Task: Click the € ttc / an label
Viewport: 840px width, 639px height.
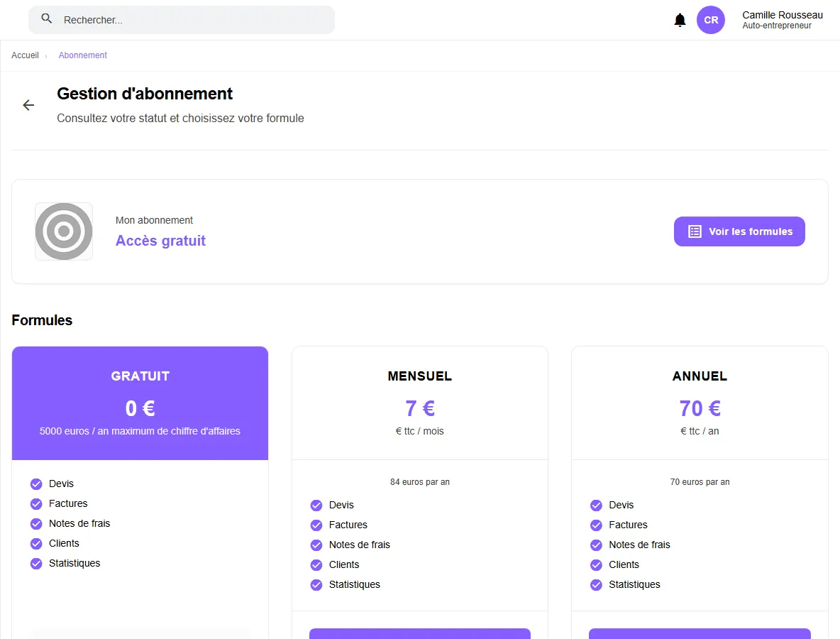Action: 700,431
